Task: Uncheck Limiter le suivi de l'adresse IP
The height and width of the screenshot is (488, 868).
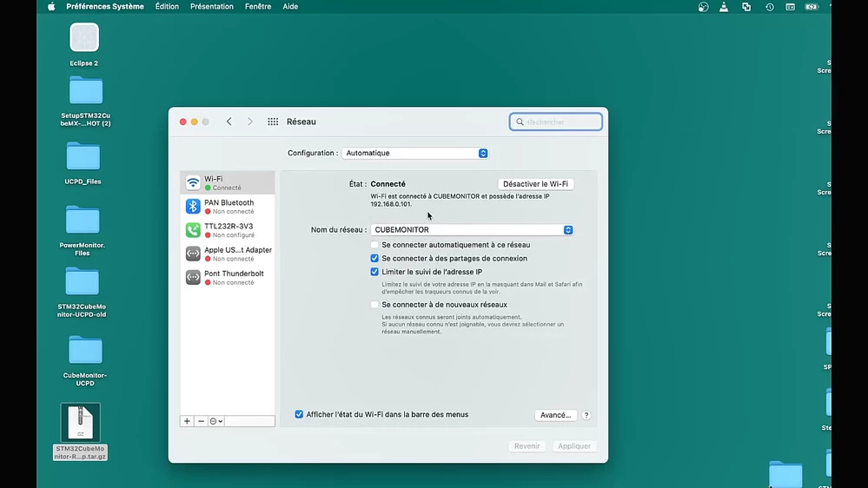Action: click(374, 272)
